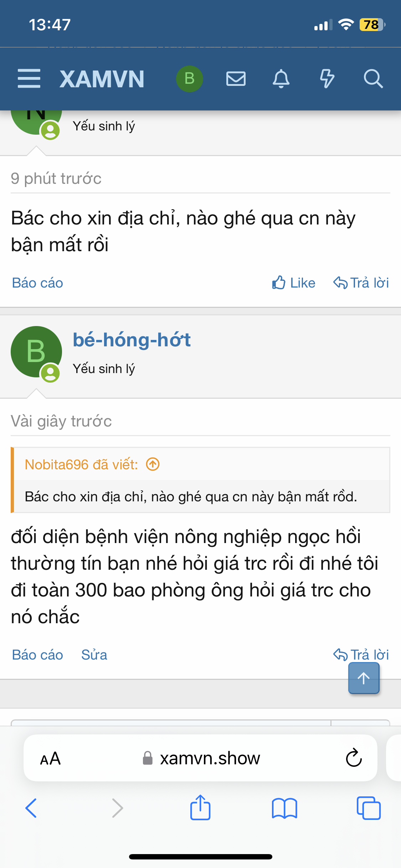This screenshot has width=401, height=868.
Task: Click Trả lời on the first post
Action: point(361,283)
